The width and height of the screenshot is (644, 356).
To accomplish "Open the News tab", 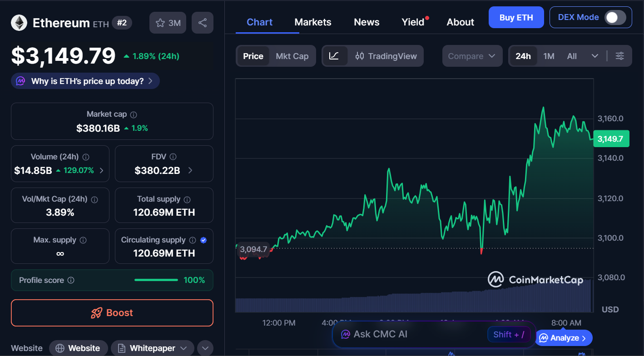I will (366, 22).
